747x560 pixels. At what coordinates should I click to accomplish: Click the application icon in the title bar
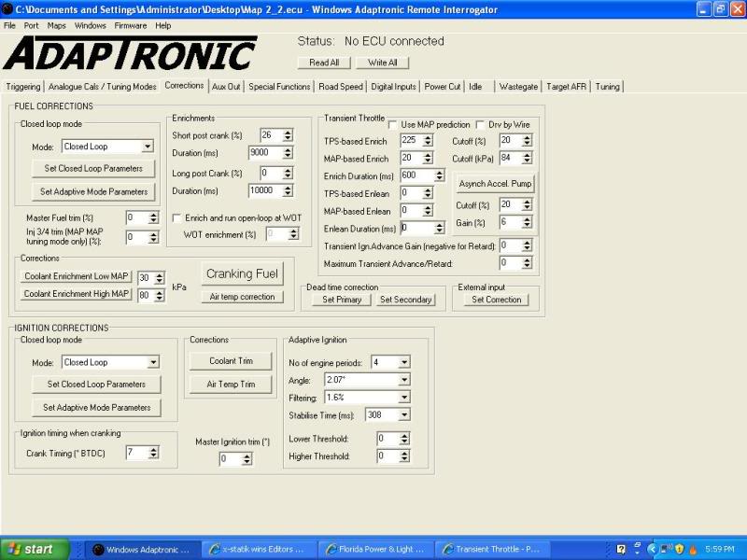(9, 8)
